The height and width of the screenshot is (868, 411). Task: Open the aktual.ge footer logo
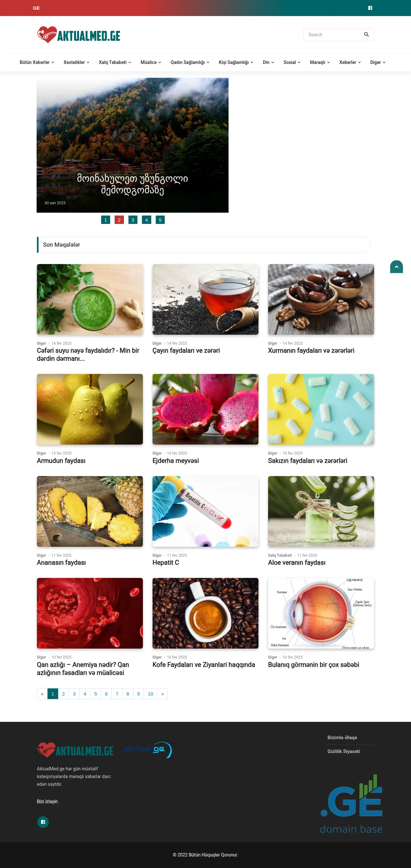click(148, 749)
